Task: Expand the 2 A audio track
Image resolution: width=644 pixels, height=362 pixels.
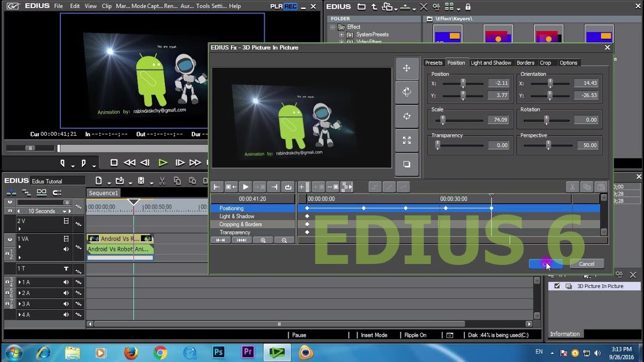Action: pyautogui.click(x=20, y=293)
